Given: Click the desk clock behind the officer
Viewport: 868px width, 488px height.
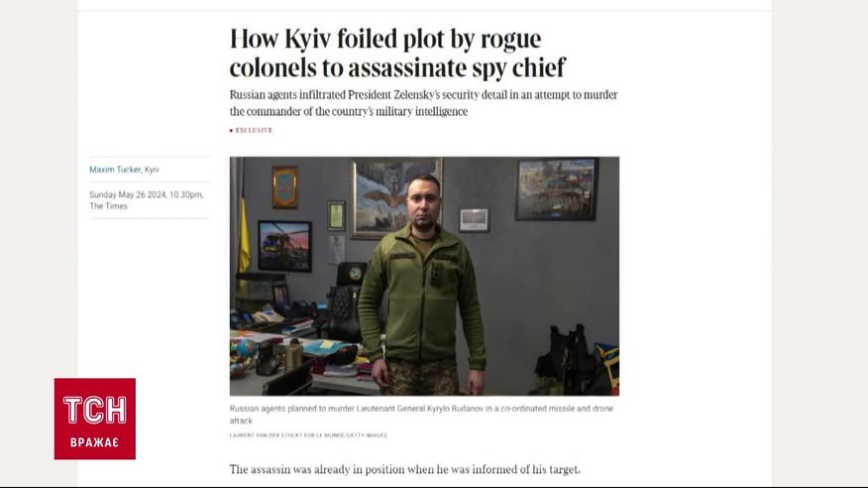Looking at the screenshot, I should (355, 274).
